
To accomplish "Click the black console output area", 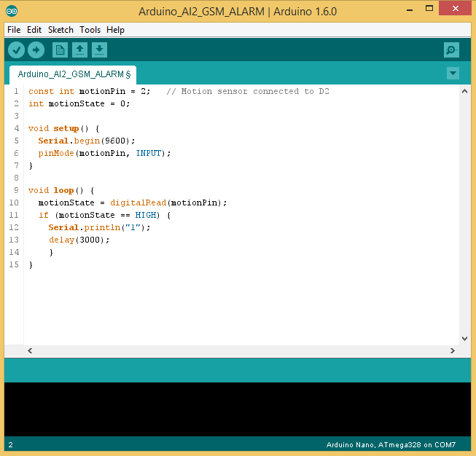I will [238, 409].
